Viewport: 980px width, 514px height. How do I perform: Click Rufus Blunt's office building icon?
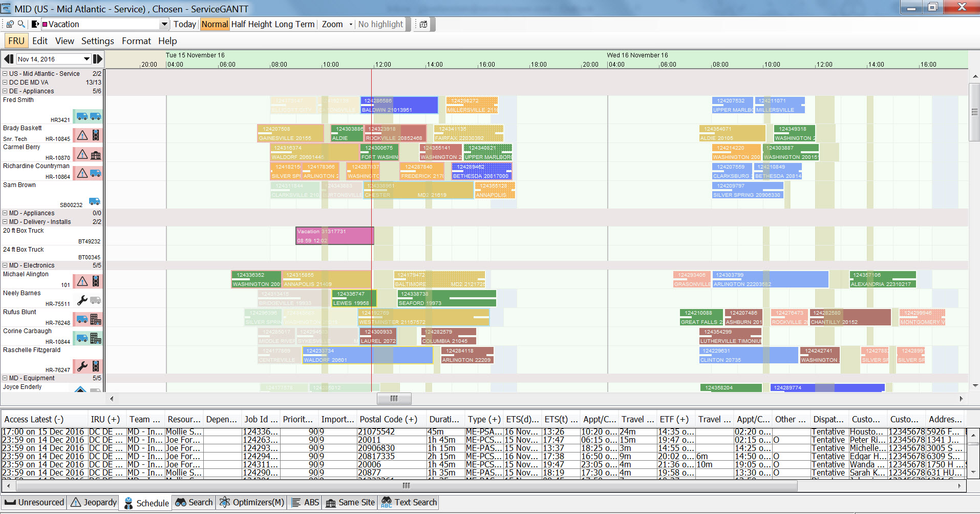click(x=96, y=319)
